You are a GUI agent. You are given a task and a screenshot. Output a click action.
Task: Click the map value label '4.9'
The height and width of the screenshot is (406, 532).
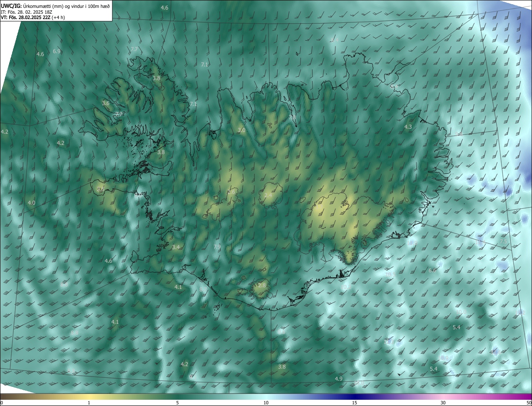pyautogui.click(x=338, y=379)
